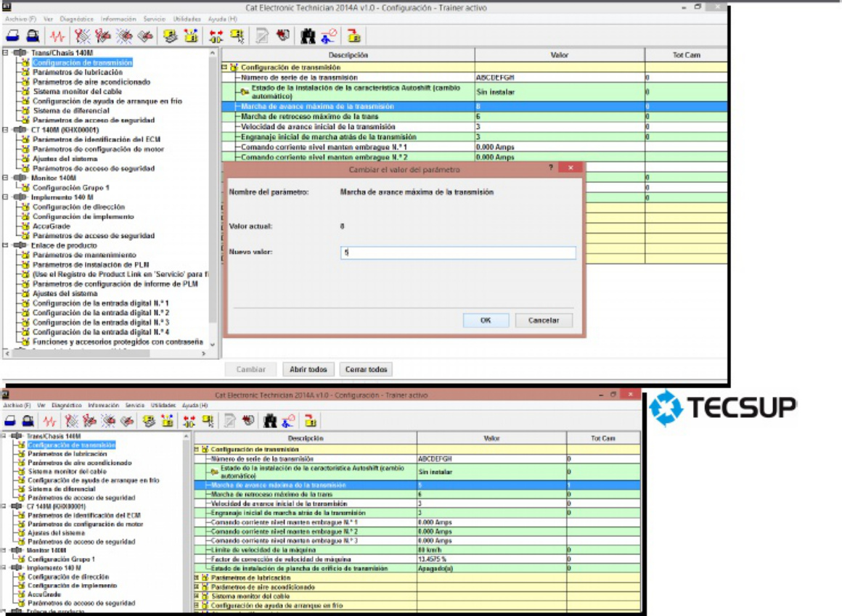
Task: Expand Sistema monitor del cable group in bottom grid
Action: (x=197, y=596)
